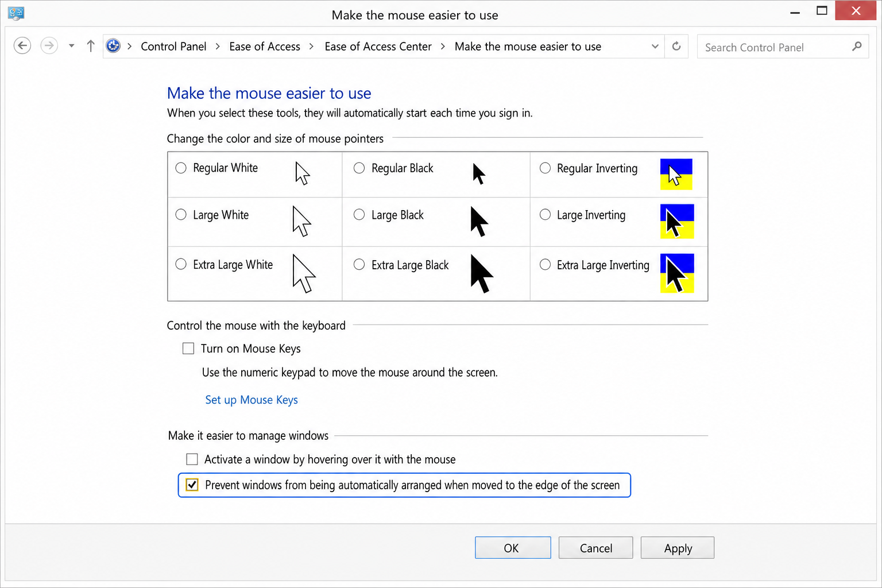The height and width of the screenshot is (588, 882).
Task: Minimize the window
Action: tap(795, 11)
